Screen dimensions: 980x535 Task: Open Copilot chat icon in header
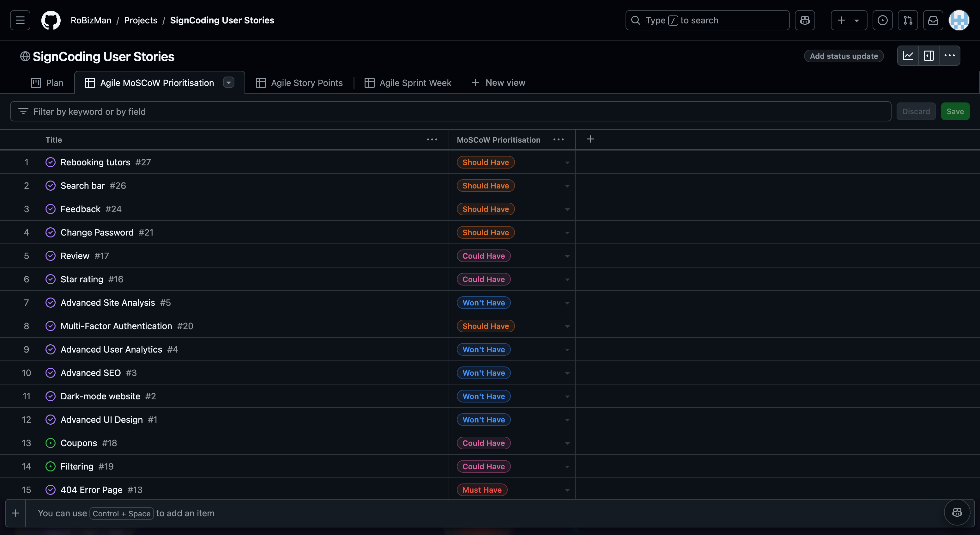(805, 20)
